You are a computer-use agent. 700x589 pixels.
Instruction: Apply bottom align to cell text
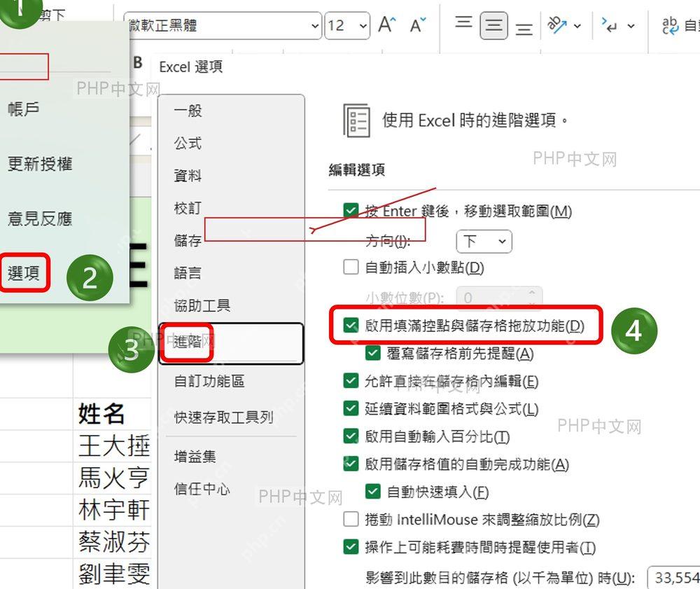pos(524,29)
